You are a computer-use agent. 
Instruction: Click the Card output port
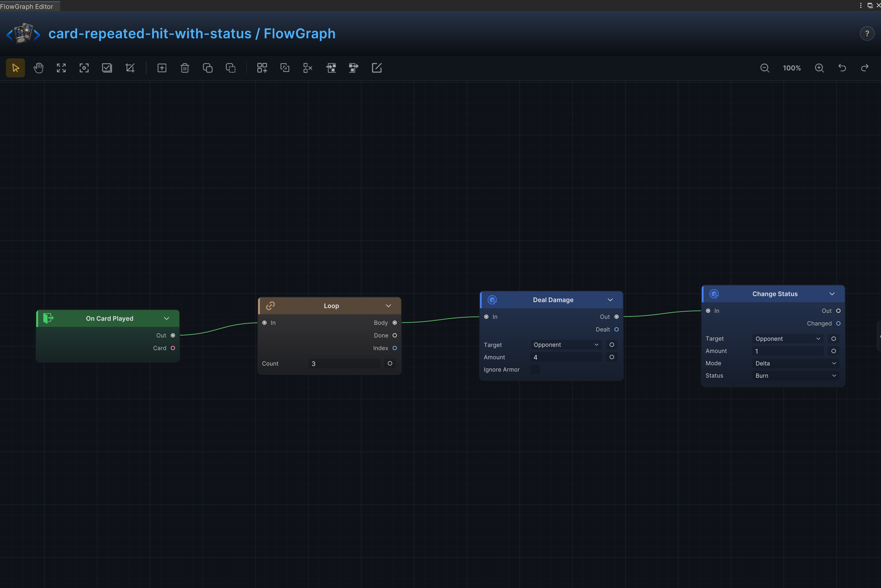click(173, 348)
